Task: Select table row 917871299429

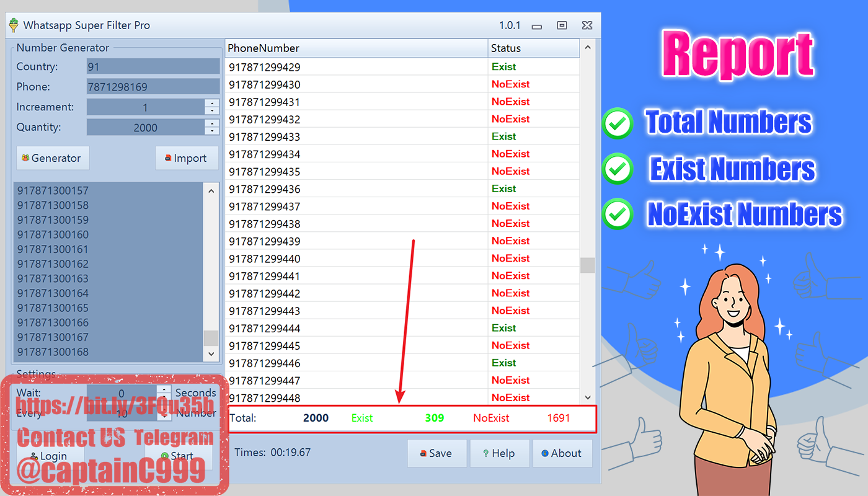Action: (402, 67)
